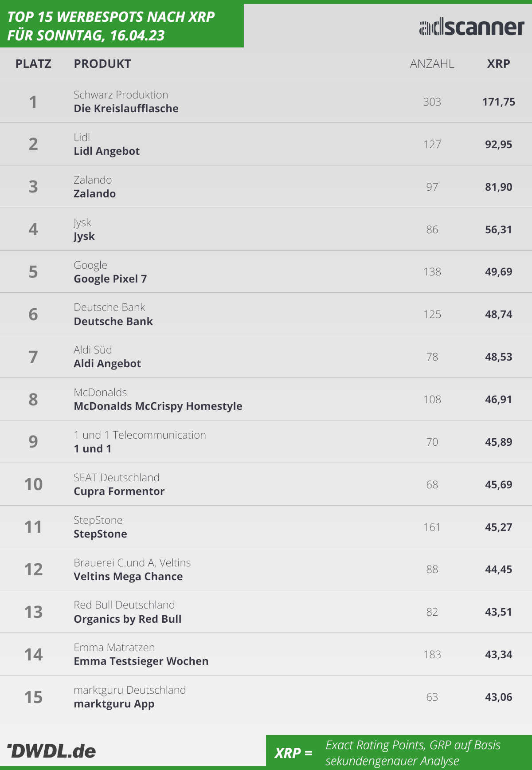This screenshot has height=770, width=532.
Task: Click the StepStone product name
Action: point(101,534)
